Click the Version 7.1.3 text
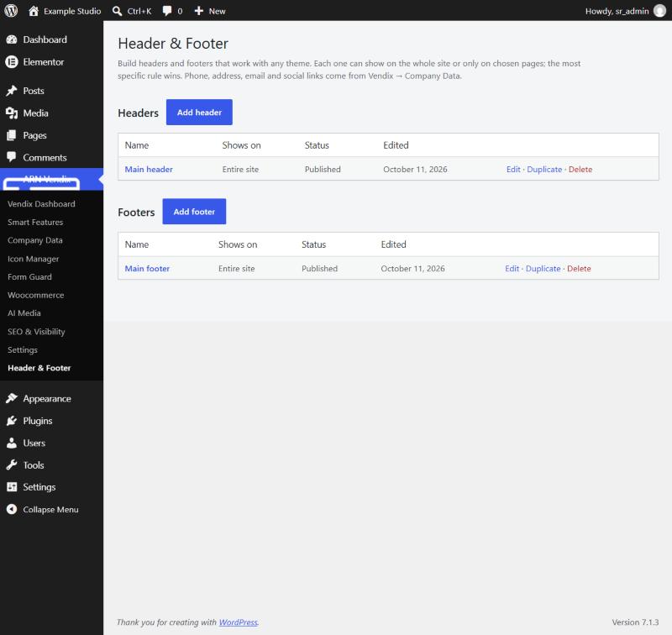The width and height of the screenshot is (672, 635). (635, 622)
